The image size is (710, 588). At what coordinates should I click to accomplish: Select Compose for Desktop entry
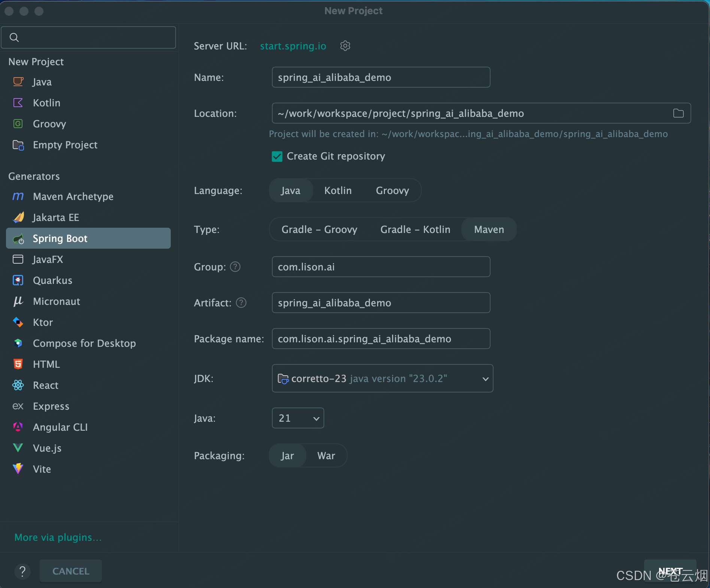(x=88, y=343)
